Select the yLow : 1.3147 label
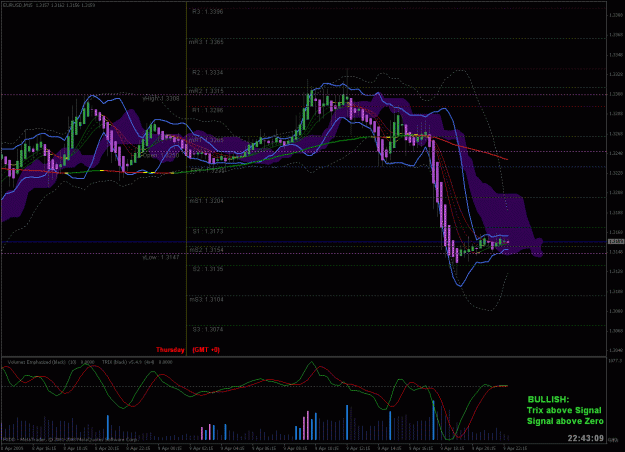Image resolution: width=625 pixels, height=452 pixels. (161, 257)
